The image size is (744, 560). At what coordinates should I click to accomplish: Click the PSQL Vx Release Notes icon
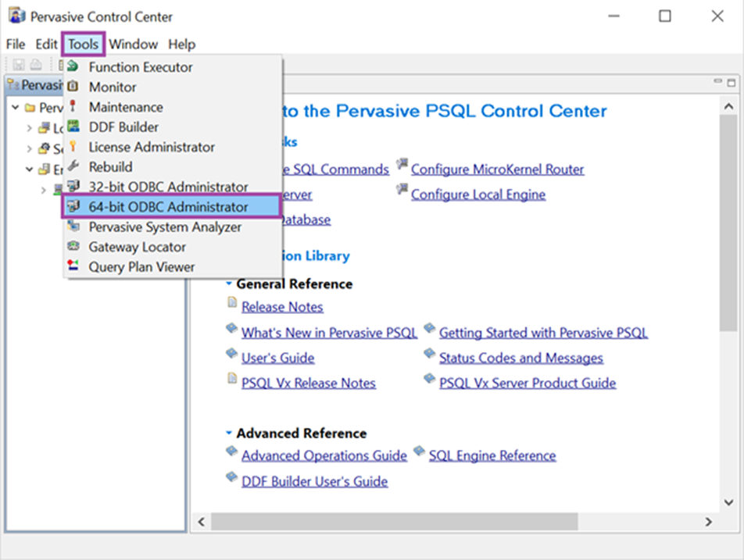point(232,378)
